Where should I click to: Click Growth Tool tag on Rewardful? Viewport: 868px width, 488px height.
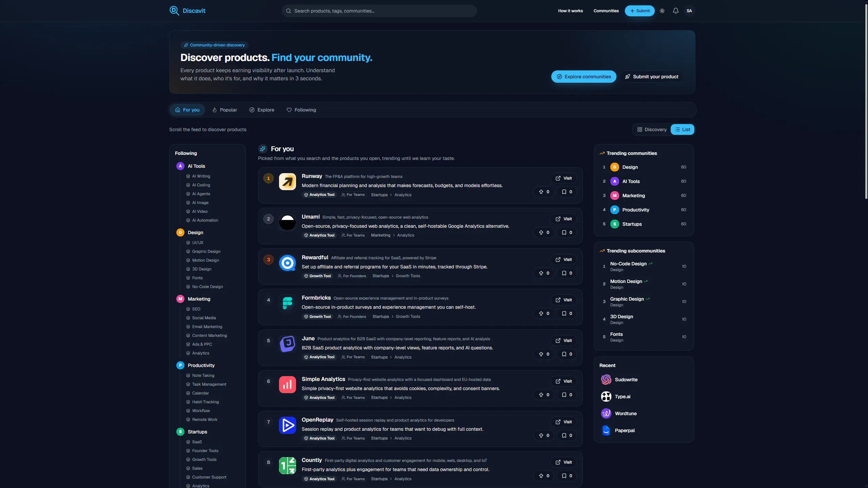coord(318,276)
